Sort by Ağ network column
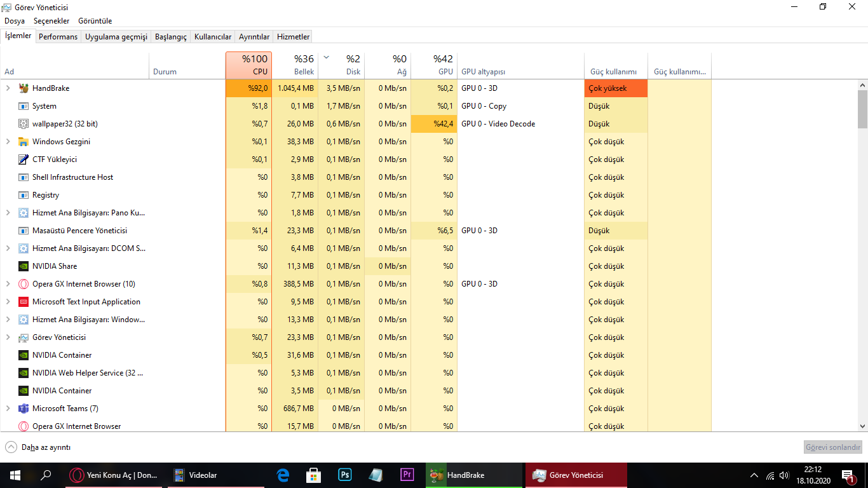Viewport: 868px width, 488px height. pyautogui.click(x=388, y=65)
